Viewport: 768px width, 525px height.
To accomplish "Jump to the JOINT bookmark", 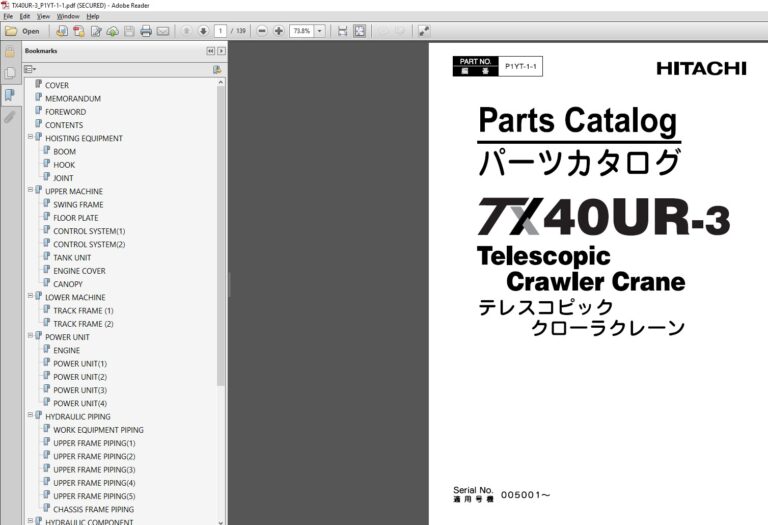I will (x=63, y=178).
